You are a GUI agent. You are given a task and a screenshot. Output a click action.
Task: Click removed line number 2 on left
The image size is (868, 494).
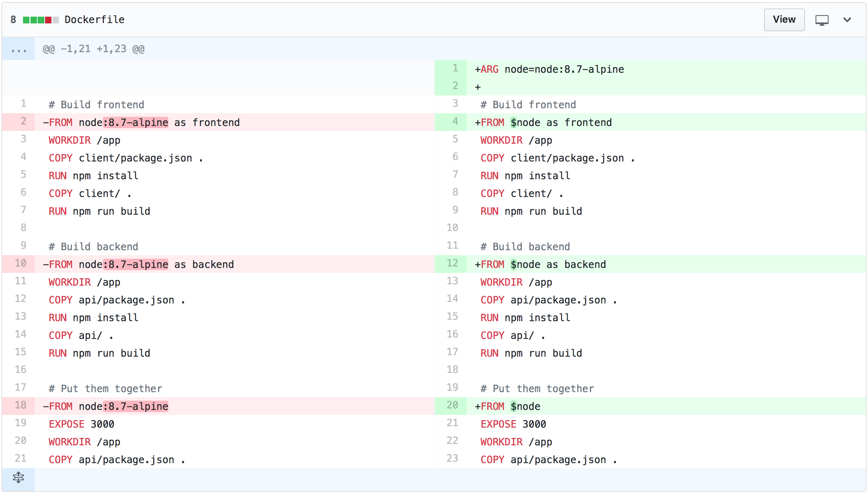[x=18, y=122]
